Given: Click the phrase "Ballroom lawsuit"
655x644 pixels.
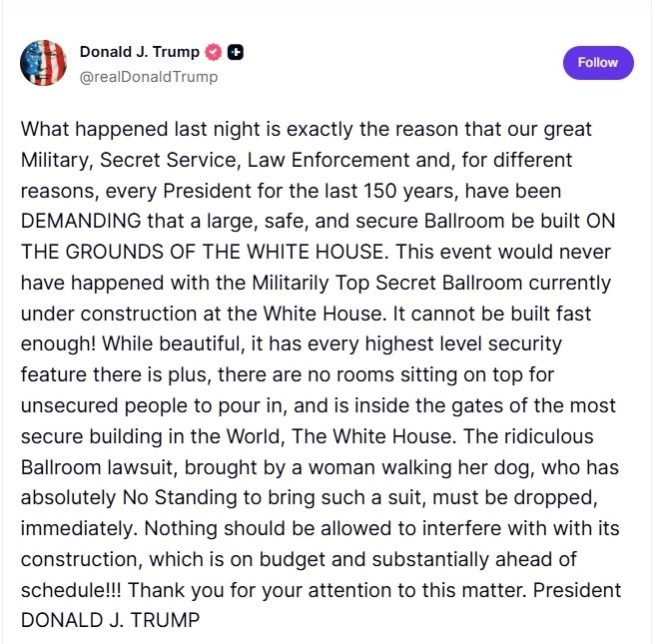Looking at the screenshot, I should pos(93,466).
